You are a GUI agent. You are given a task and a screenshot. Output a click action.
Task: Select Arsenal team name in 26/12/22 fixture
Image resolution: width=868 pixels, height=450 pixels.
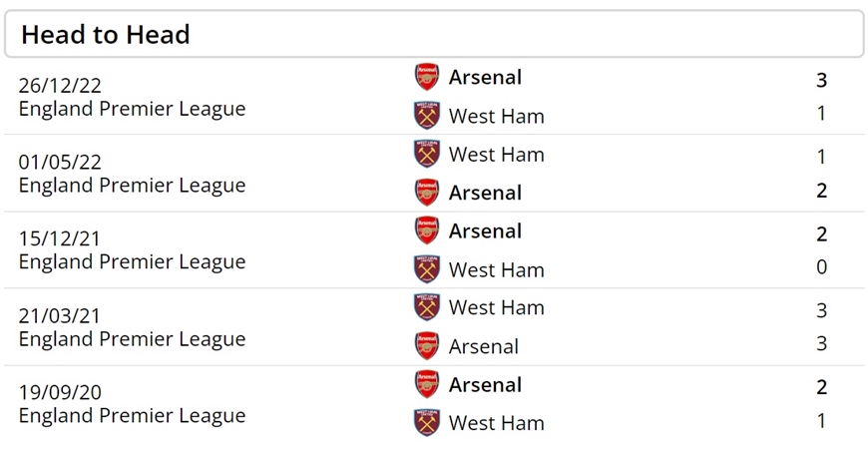tap(485, 78)
